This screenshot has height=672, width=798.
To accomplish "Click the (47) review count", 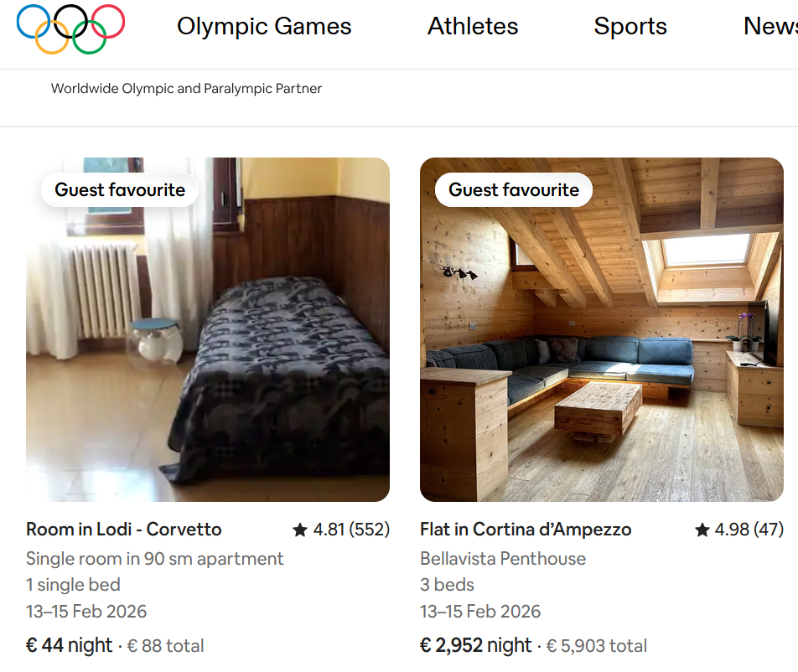I will tap(769, 530).
